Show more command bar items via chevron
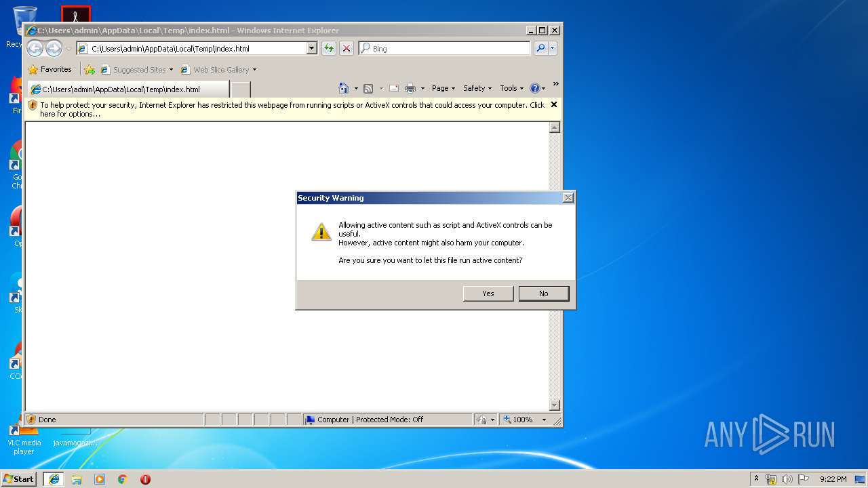Image resolution: width=868 pixels, height=488 pixels. pyautogui.click(x=555, y=85)
